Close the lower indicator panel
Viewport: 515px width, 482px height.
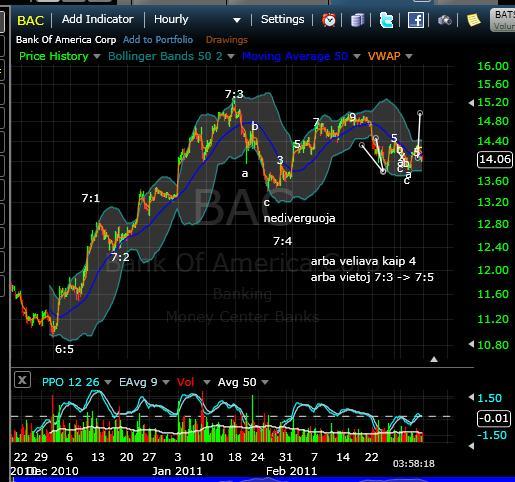pos(22,380)
